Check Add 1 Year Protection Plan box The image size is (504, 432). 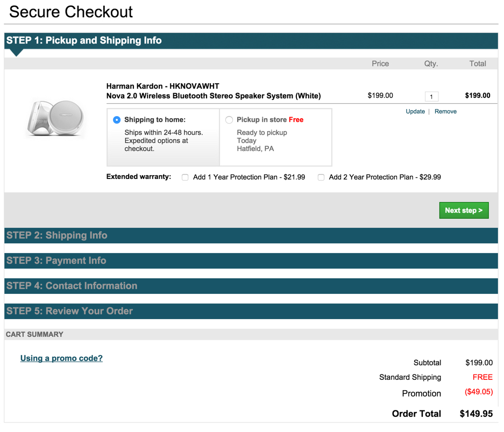coord(185,177)
